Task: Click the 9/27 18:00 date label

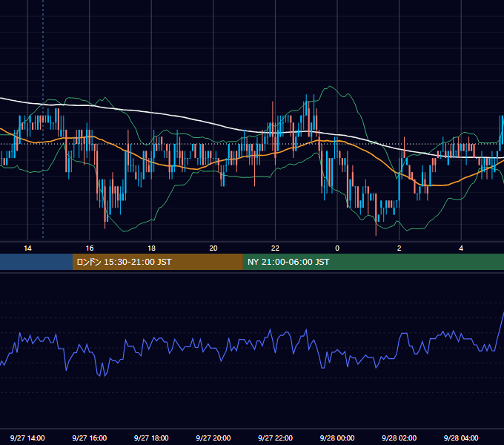Action: (x=151, y=438)
